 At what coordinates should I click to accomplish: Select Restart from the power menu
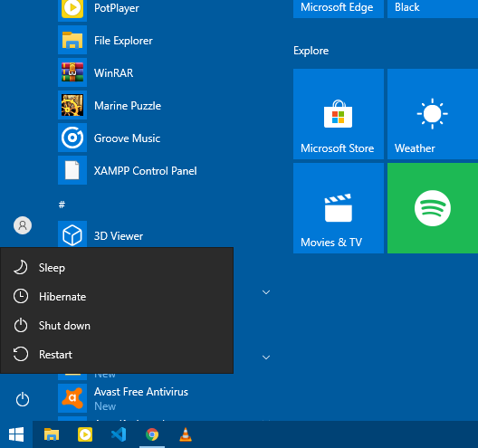[117, 355]
